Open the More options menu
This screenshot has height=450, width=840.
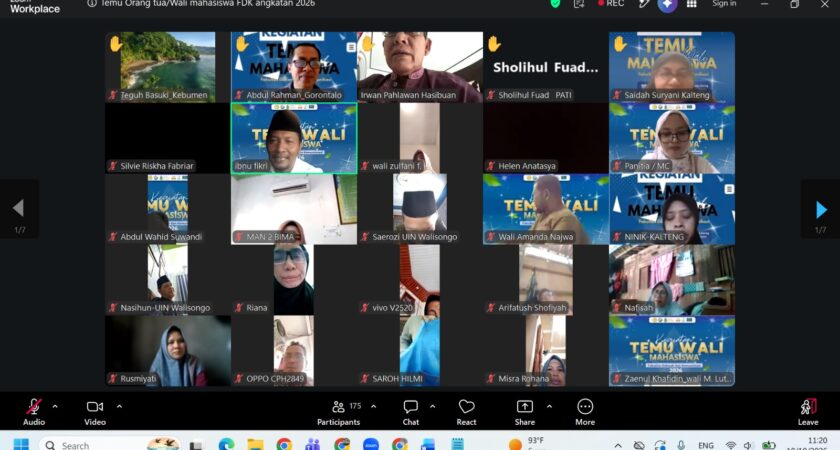(x=585, y=412)
